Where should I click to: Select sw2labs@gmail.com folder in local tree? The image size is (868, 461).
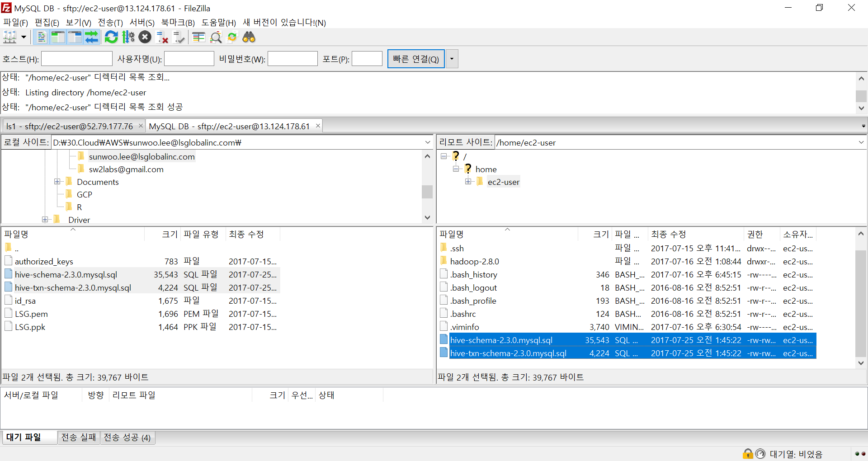click(126, 169)
